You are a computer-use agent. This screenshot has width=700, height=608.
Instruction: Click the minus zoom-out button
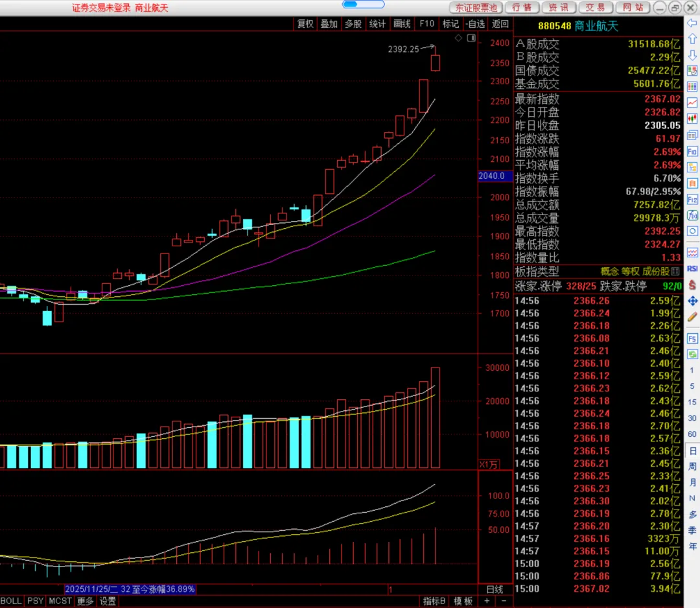pos(504,601)
